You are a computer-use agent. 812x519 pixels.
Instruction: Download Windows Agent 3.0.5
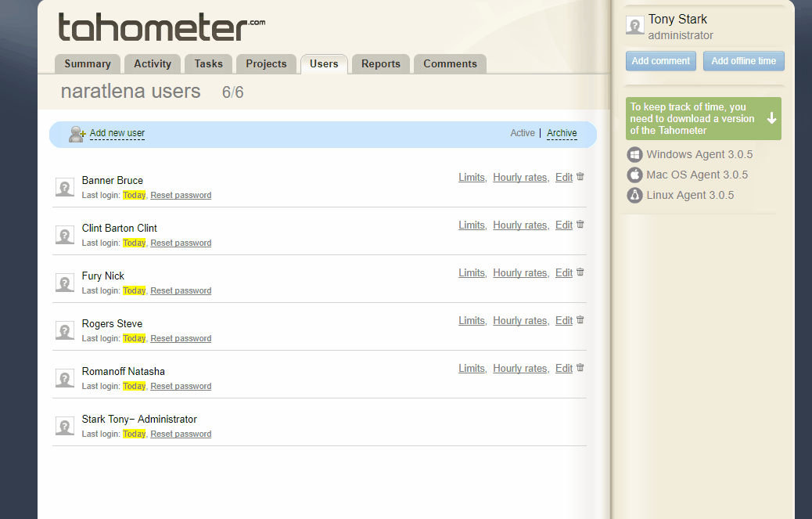(699, 154)
